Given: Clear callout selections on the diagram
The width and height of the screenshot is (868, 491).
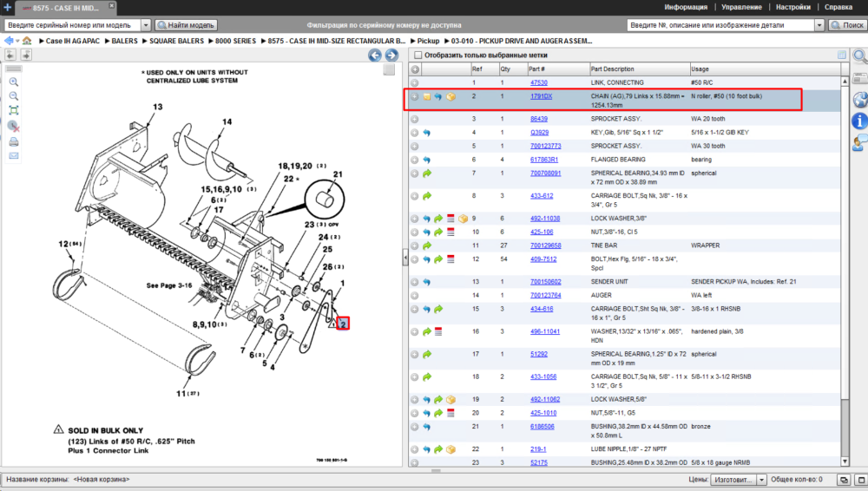Looking at the screenshot, I should (14, 127).
